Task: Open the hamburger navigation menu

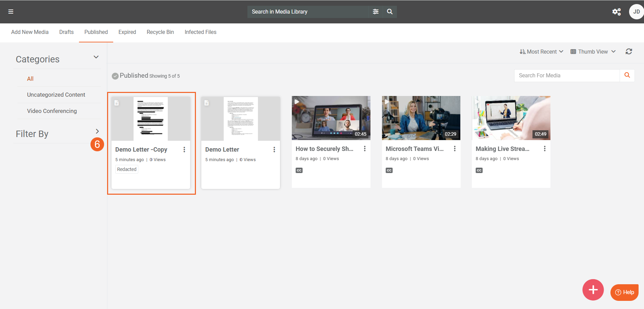Action: (11, 12)
